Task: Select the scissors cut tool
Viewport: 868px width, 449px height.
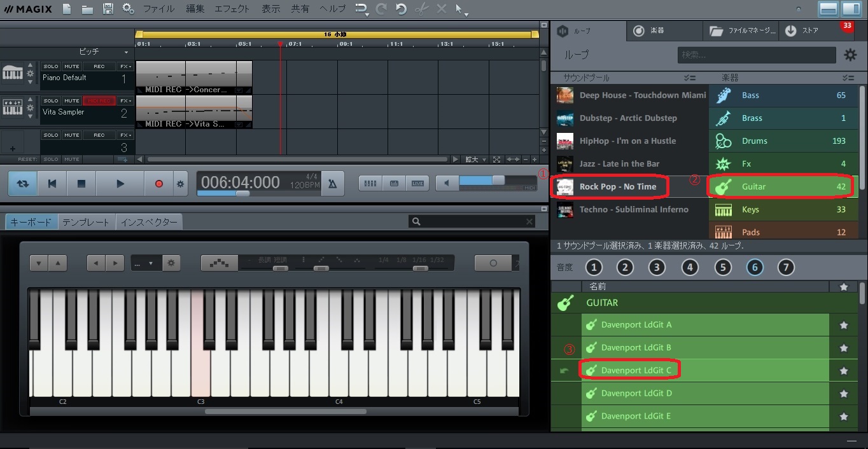Action: pos(421,9)
